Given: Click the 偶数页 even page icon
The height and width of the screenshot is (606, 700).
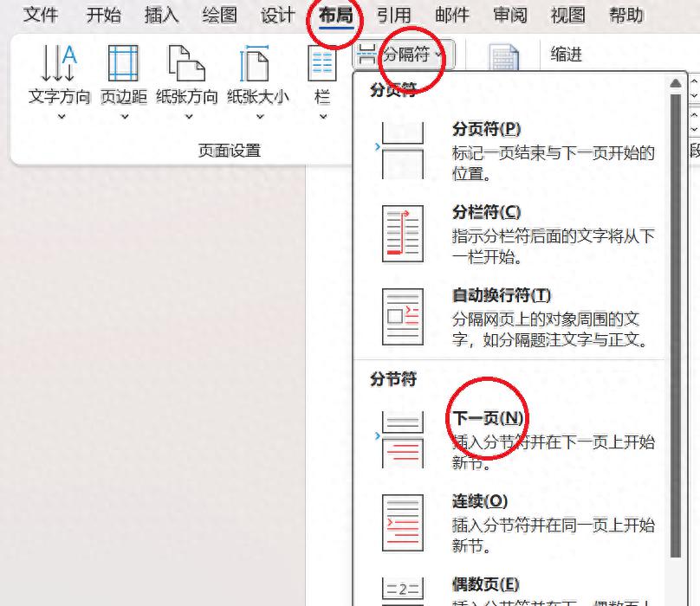Looking at the screenshot, I should click(403, 591).
